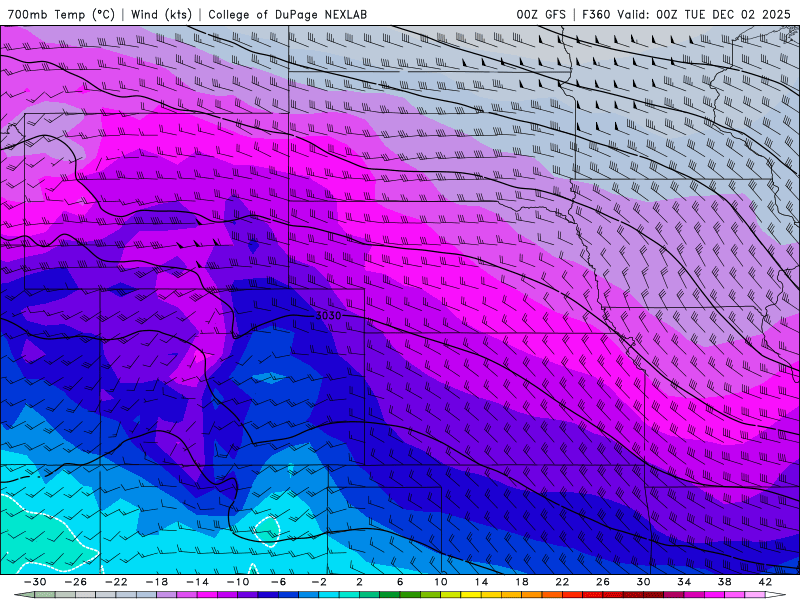The image size is (800, 600).
Task: Click the −2 legend value
Action: (x=319, y=582)
